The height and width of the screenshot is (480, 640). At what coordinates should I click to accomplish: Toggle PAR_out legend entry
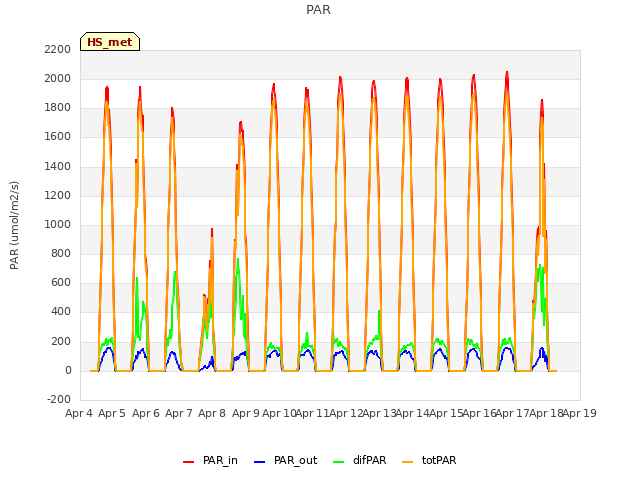coord(285,460)
